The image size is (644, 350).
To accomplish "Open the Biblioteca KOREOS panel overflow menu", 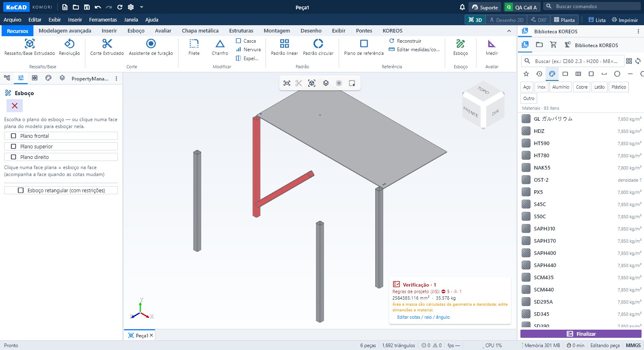I will tap(638, 31).
